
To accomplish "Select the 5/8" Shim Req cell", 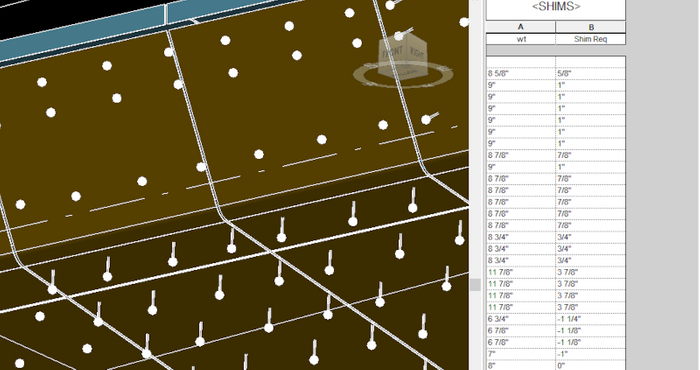I will 591,74.
